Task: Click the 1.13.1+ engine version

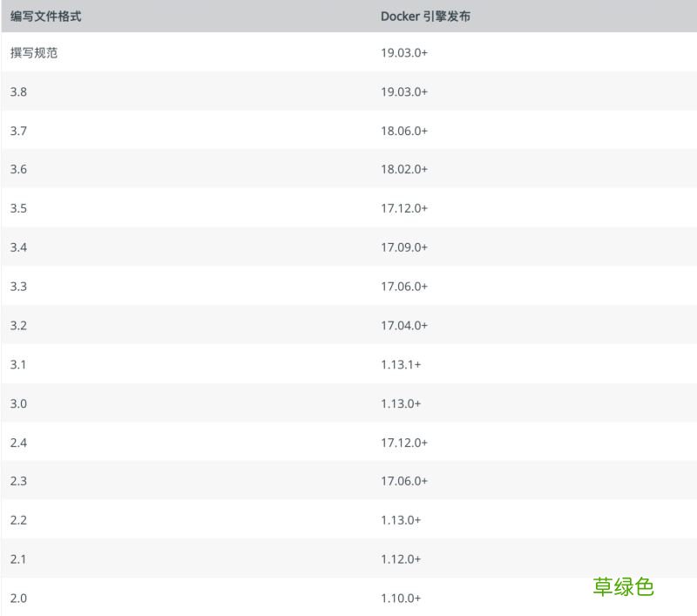Action: click(401, 364)
